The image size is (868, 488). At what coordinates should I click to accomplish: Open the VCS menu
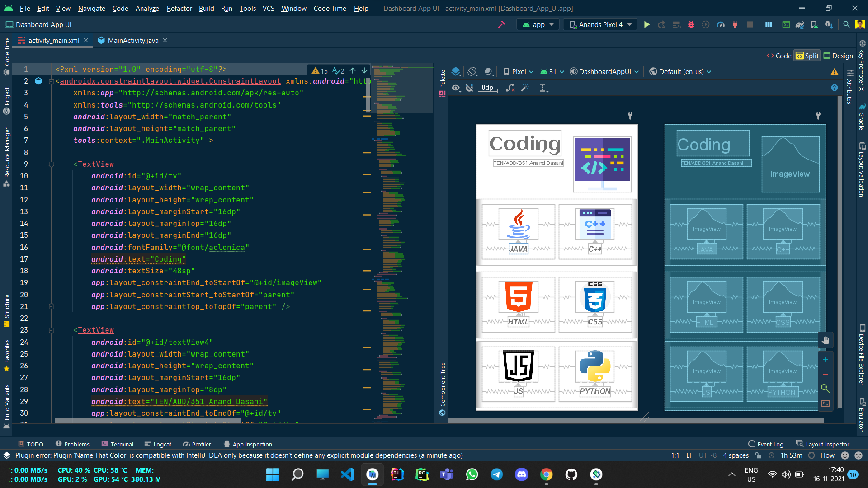coord(268,8)
